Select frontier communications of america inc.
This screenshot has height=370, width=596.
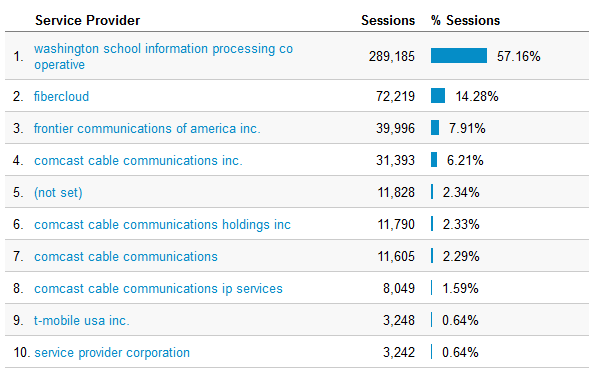pos(147,128)
